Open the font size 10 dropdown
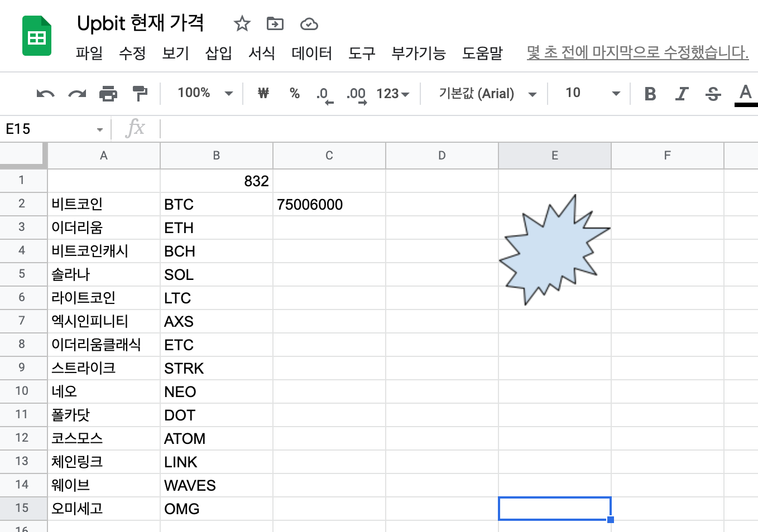This screenshot has height=532, width=758. [x=592, y=93]
